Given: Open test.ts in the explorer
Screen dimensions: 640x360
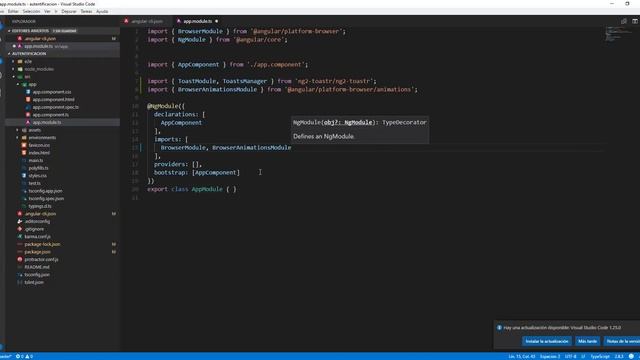Looking at the screenshot, I should 34,183.
